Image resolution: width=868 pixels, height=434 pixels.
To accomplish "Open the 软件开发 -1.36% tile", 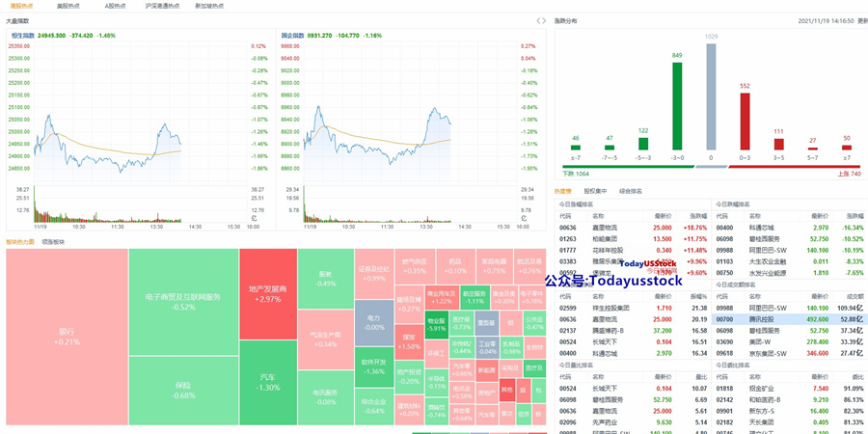I will [x=373, y=366].
